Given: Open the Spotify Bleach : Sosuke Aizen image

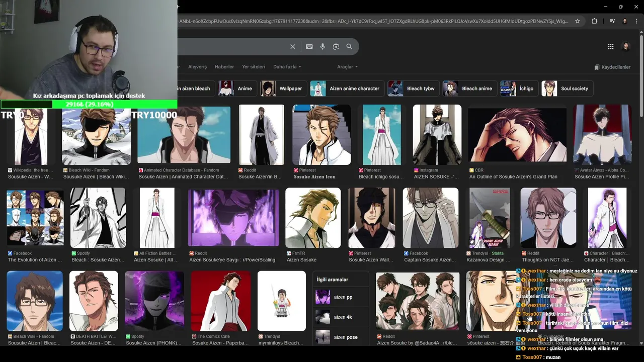Looking at the screenshot, I should tap(98, 218).
